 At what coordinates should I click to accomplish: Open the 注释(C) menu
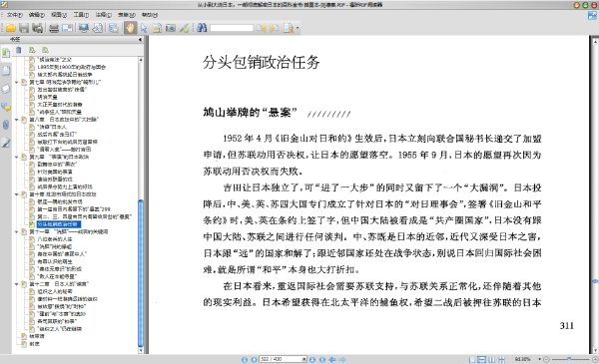click(x=103, y=15)
